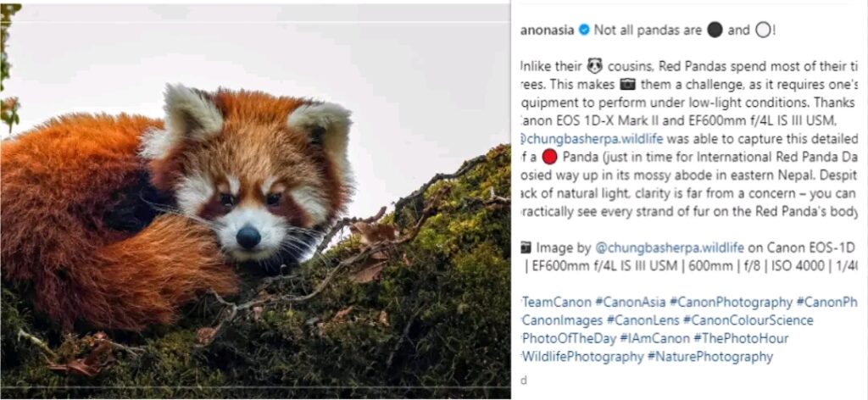The height and width of the screenshot is (400, 868).
Task: Open the #CanonImages hashtag
Action: coord(562,320)
